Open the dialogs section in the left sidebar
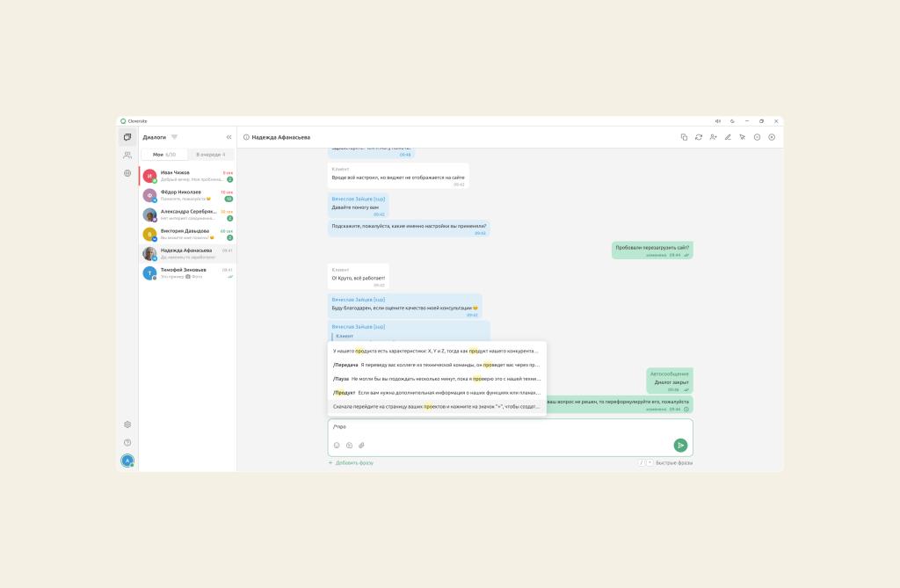 [127, 137]
